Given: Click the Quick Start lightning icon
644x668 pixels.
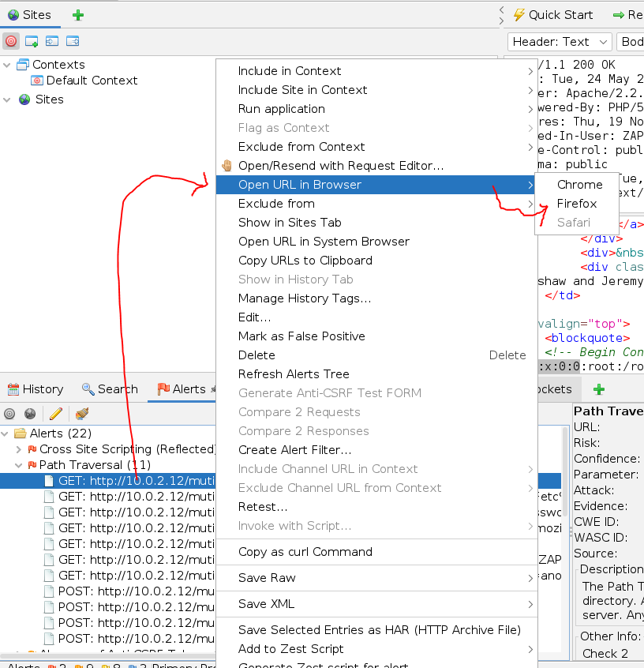Looking at the screenshot, I should click(x=519, y=15).
